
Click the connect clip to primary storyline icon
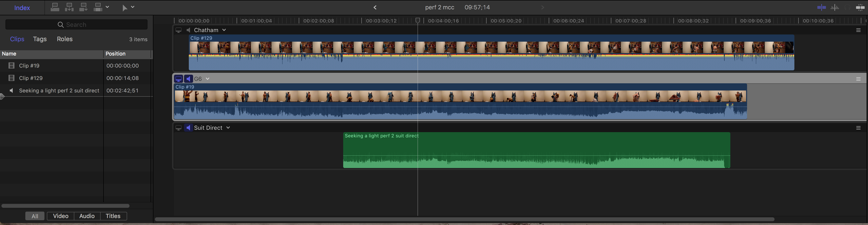55,7
